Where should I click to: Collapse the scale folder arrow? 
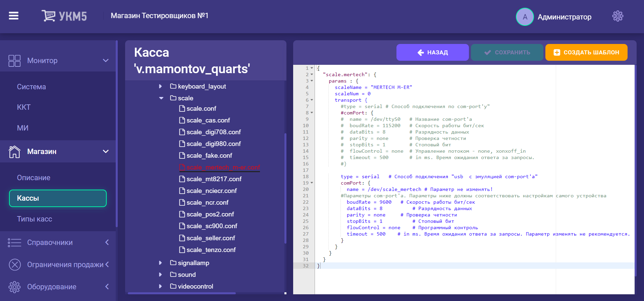(x=161, y=98)
